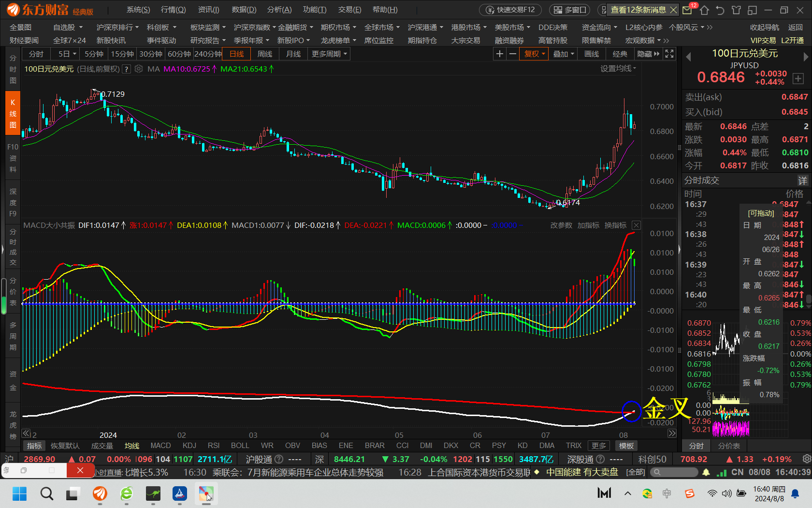812x508 pixels.
Task: Click 换指标 link in indicator panel
Action: [615, 225]
